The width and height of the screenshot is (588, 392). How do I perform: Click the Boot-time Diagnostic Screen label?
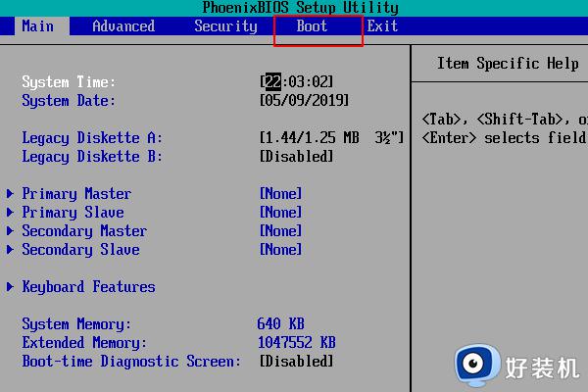coord(131,362)
